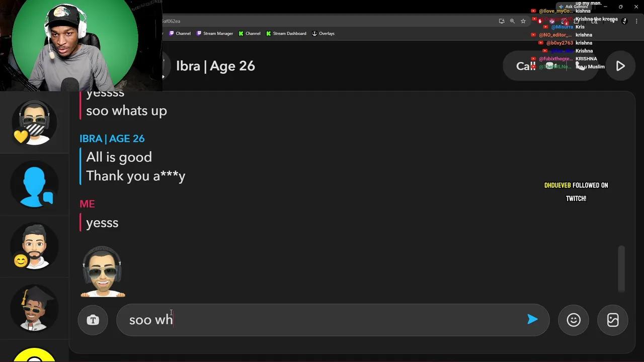Click the video call play-arrow icon
The image size is (644, 362).
(x=620, y=66)
